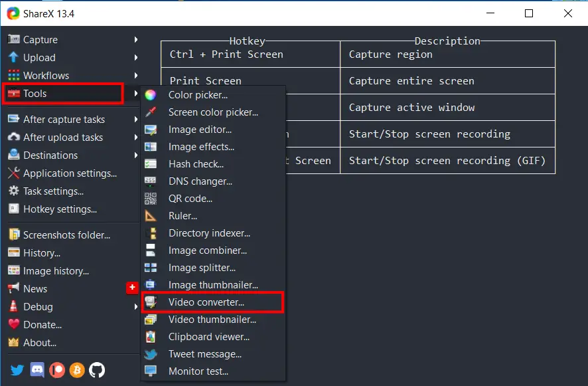Click the DNS changer icon
Image resolution: width=588 pixels, height=386 pixels.
point(151,181)
